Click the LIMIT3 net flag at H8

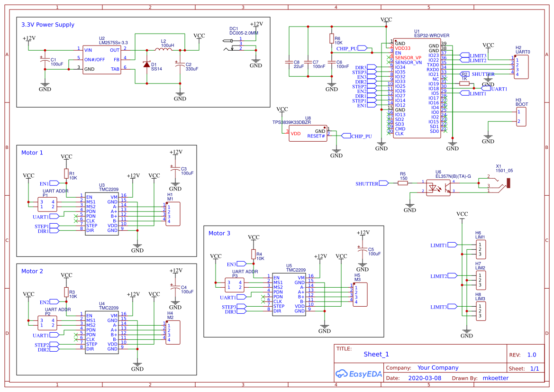point(444,307)
